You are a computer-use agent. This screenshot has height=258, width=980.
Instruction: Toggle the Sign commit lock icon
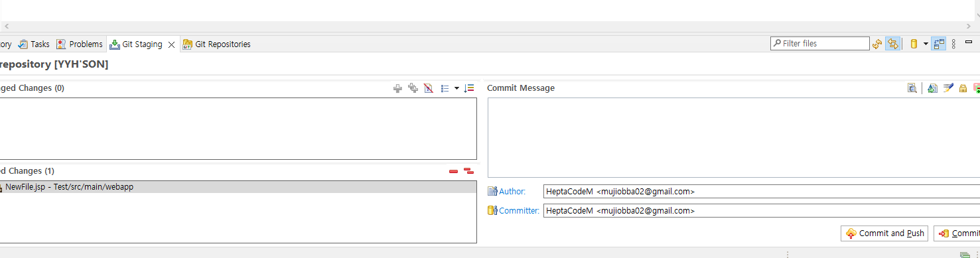click(963, 88)
